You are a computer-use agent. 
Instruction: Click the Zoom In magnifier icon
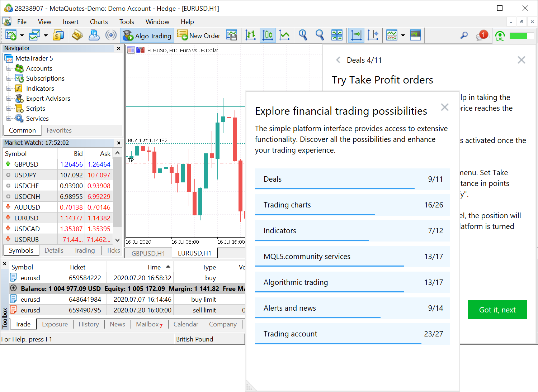(303, 35)
